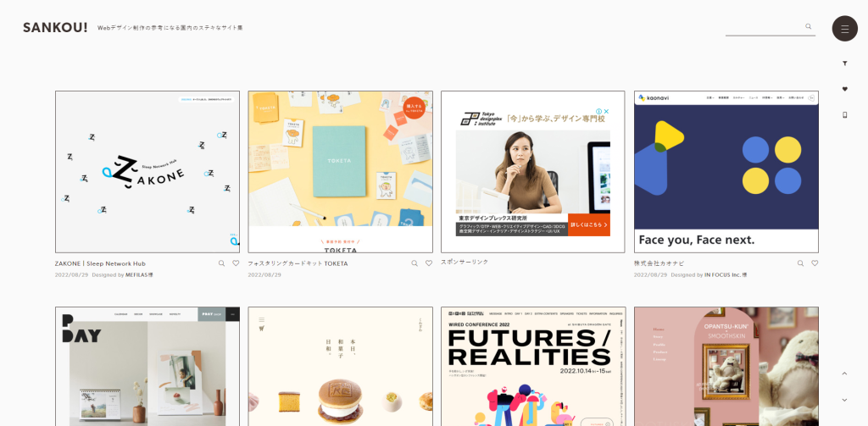The width and height of the screenshot is (868, 426).
Task: Click the SANKOU! logo
Action: click(55, 28)
